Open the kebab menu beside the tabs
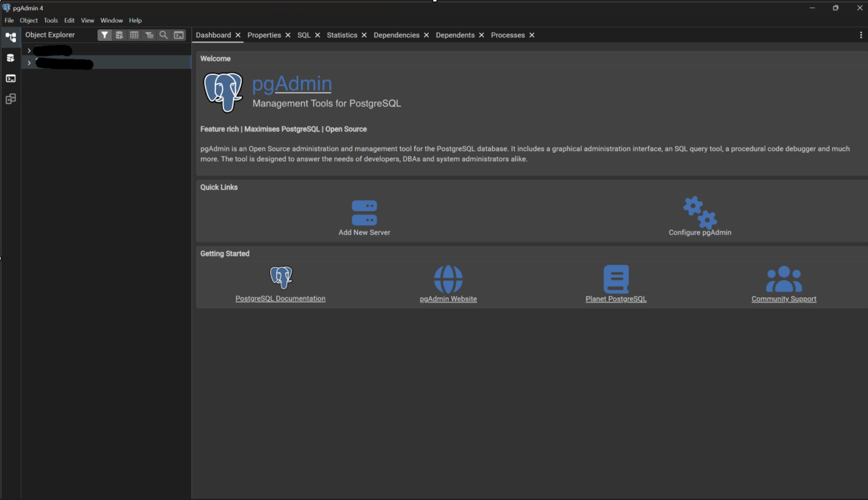Image resolution: width=868 pixels, height=500 pixels. tap(861, 35)
